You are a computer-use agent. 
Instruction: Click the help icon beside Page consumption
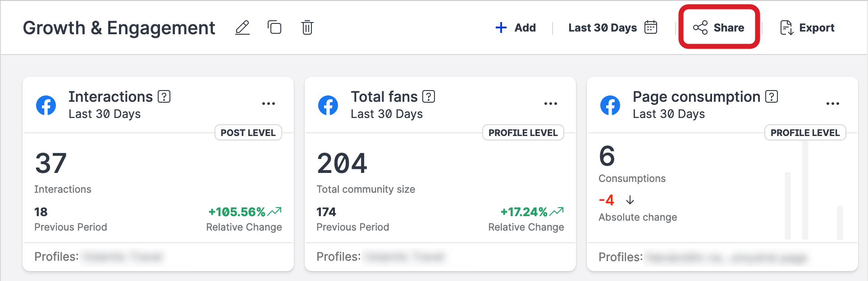pos(772,96)
